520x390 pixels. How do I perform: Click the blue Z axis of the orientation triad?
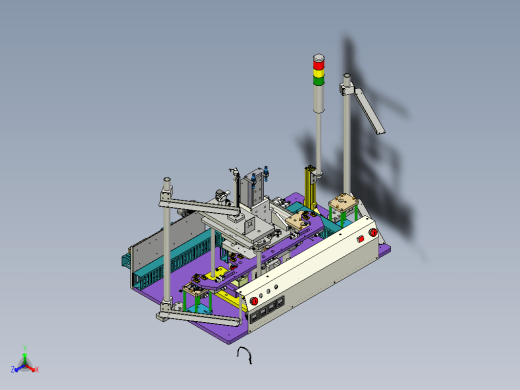(17, 369)
